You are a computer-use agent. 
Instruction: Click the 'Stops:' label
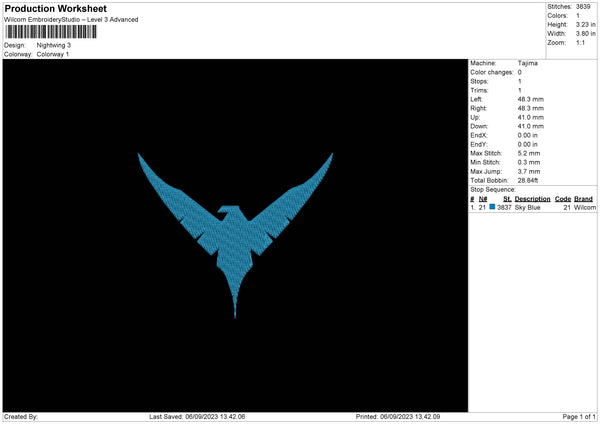pyautogui.click(x=479, y=82)
